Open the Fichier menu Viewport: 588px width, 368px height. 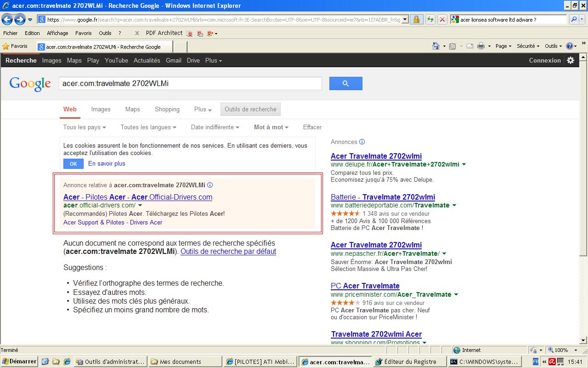coord(11,33)
